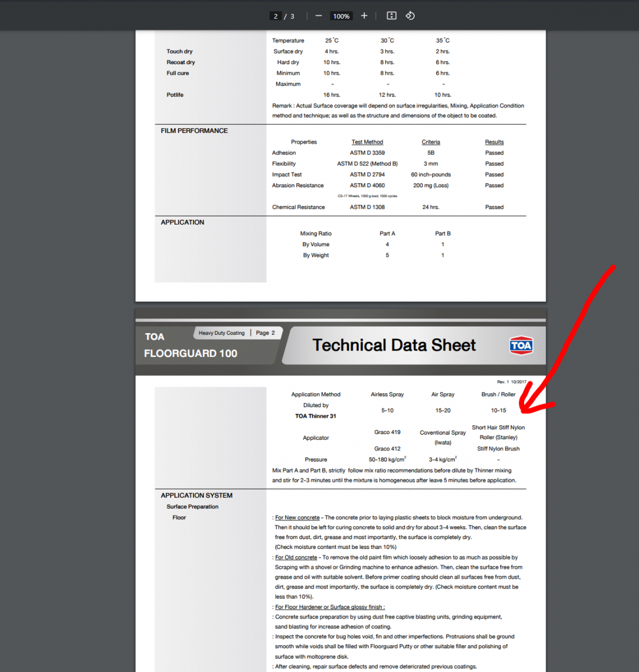The height and width of the screenshot is (672, 639).
Task: Click the Mixing Ratio label
Action: click(x=315, y=233)
